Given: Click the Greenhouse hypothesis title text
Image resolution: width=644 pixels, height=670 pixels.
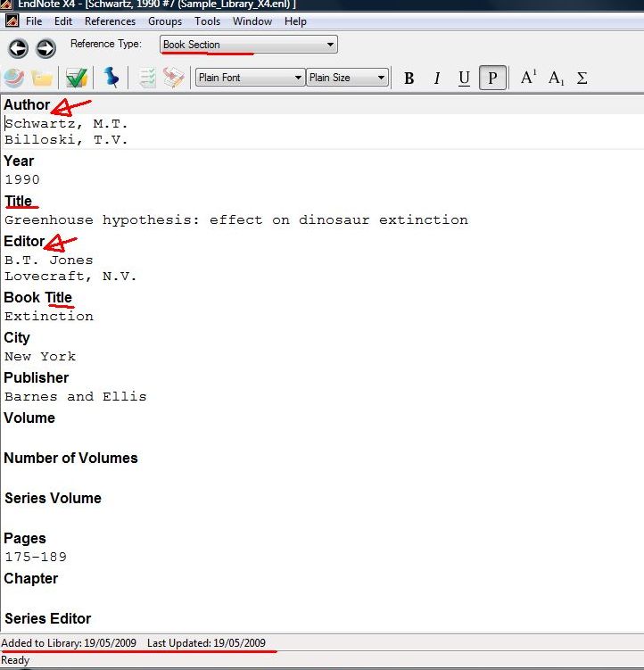Looking at the screenshot, I should point(236,219).
